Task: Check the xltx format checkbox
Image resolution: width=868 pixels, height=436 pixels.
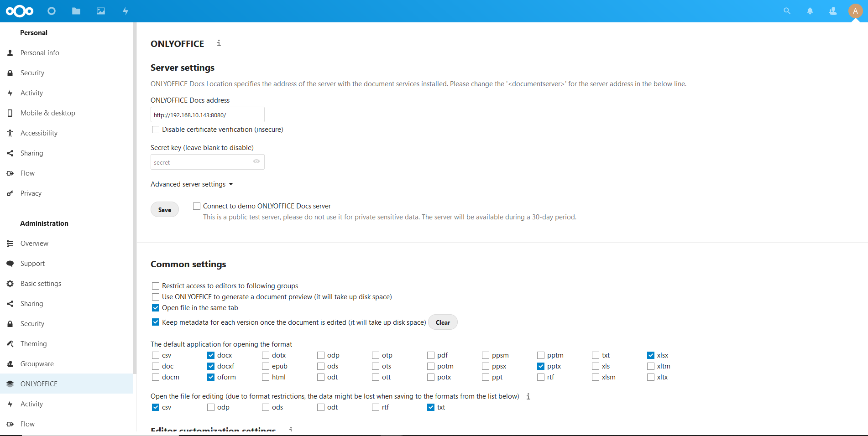Action: [x=651, y=377]
